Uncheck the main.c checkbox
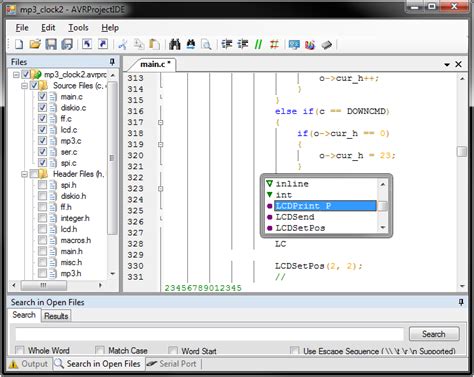Viewport: 474px width, 377px height. (x=42, y=97)
